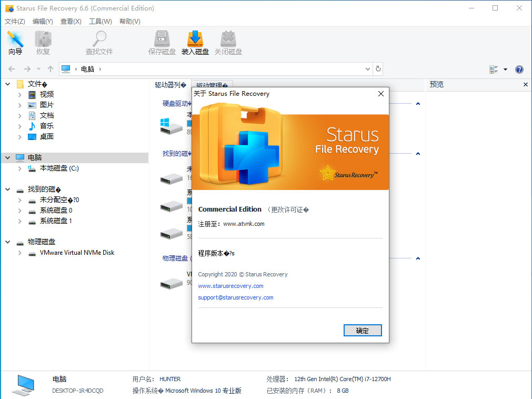Switch to the 驱动器列 tab
The width and height of the screenshot is (532, 399).
click(170, 85)
